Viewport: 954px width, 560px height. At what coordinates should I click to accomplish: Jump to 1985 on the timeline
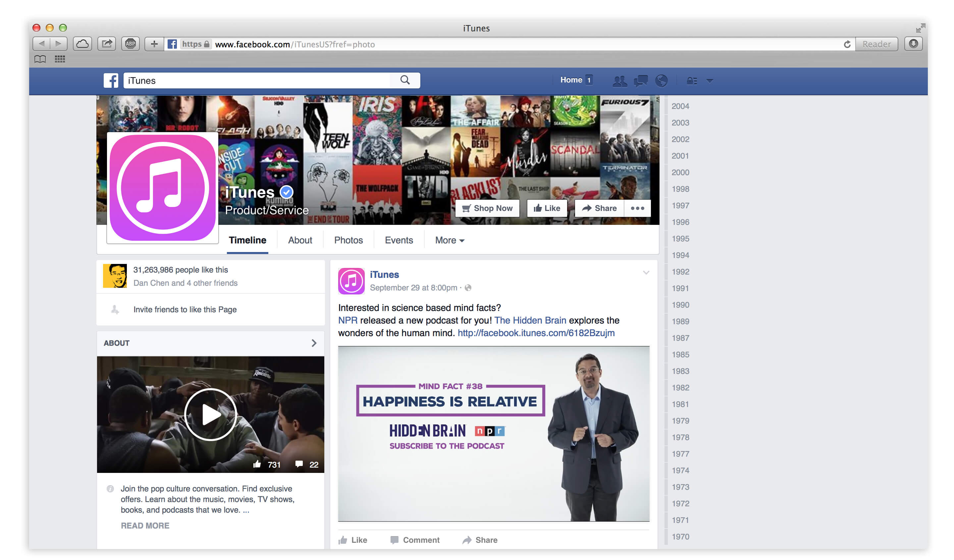(x=680, y=355)
